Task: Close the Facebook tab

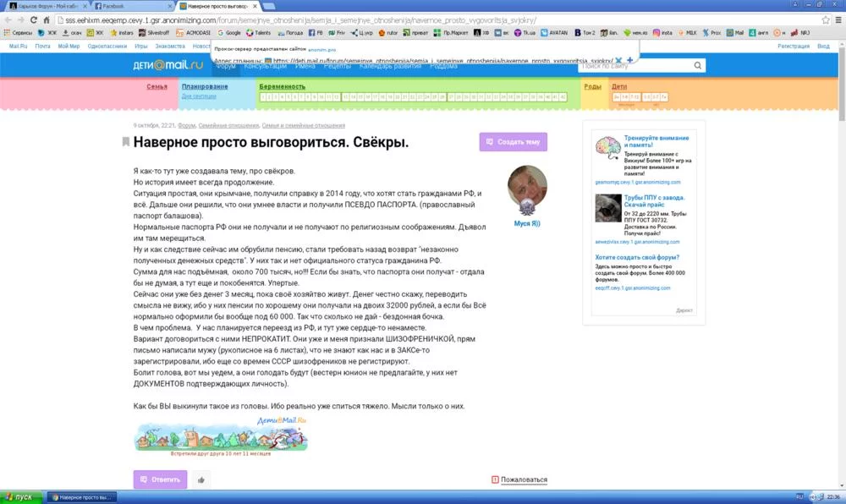Action: 170,6
